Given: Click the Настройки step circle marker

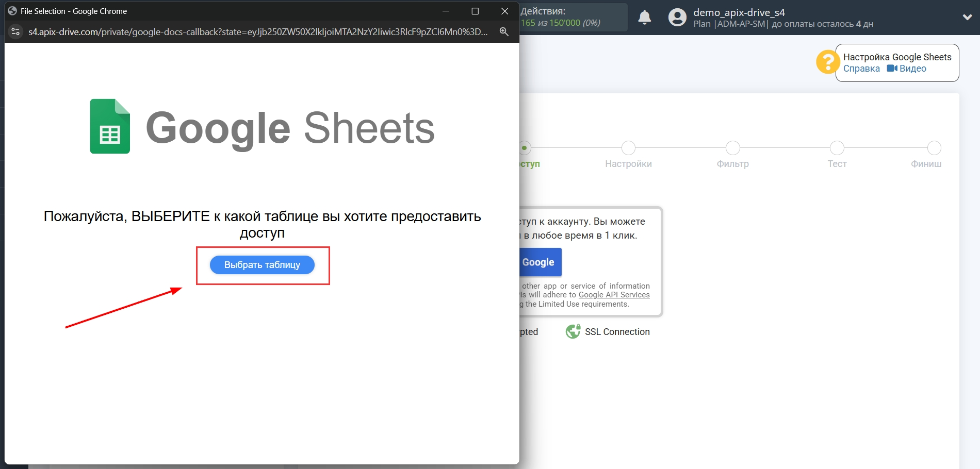Looking at the screenshot, I should tap(628, 148).
